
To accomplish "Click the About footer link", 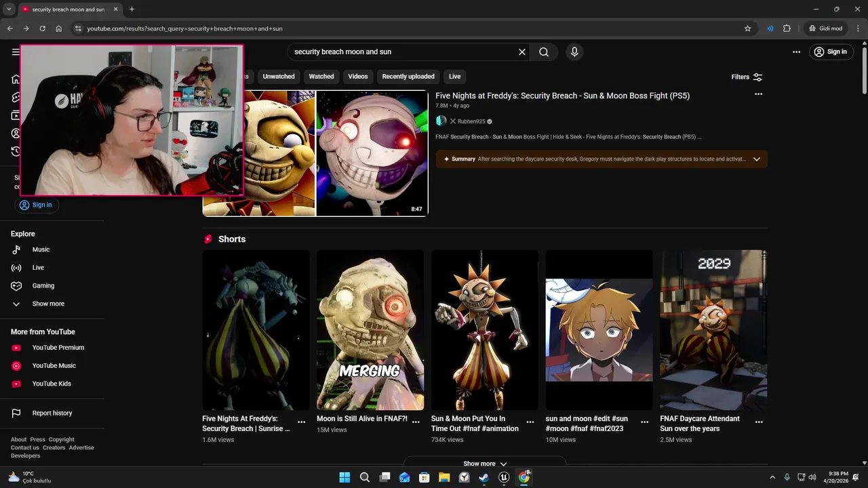I will point(18,440).
